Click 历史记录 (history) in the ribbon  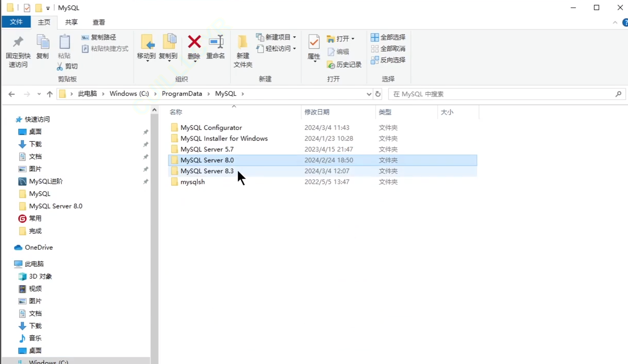pyautogui.click(x=344, y=65)
